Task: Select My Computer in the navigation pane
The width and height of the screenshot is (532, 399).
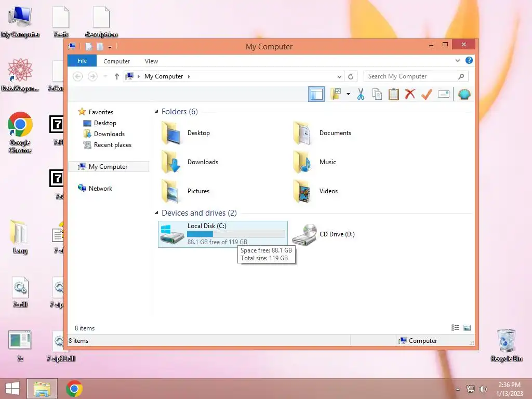Action: pyautogui.click(x=109, y=167)
